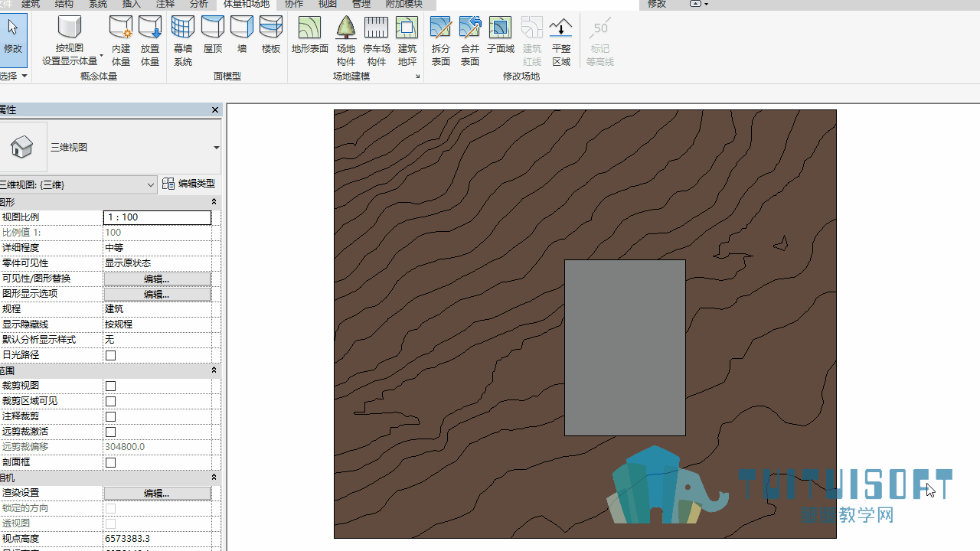Choose the 内建体量 tool
The width and height of the screenshot is (980, 551).
click(121, 41)
